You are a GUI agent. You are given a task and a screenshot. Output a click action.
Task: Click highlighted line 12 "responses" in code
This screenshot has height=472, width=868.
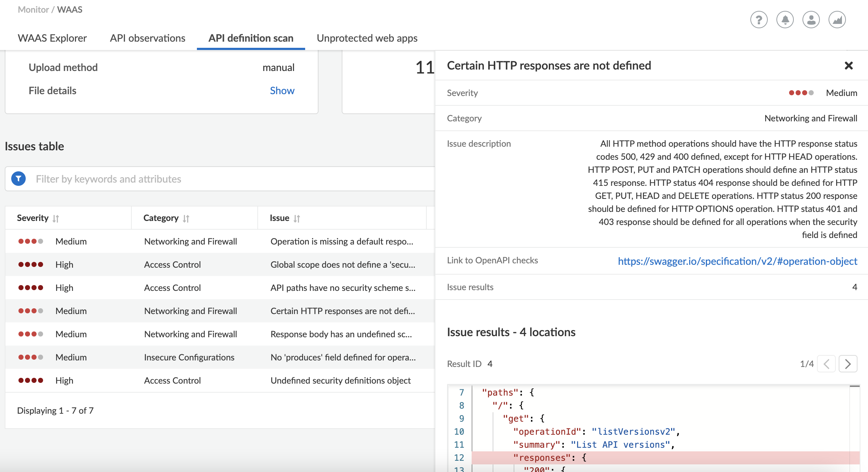666,458
